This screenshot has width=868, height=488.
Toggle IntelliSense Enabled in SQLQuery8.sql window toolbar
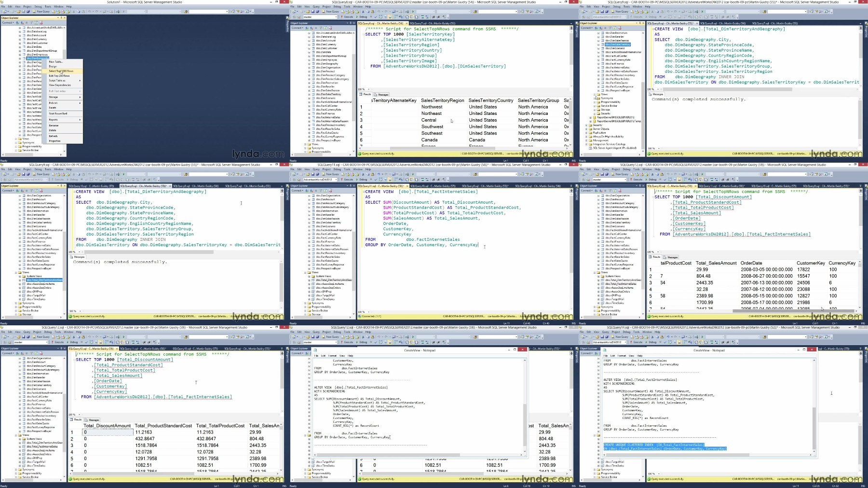[x=390, y=17]
